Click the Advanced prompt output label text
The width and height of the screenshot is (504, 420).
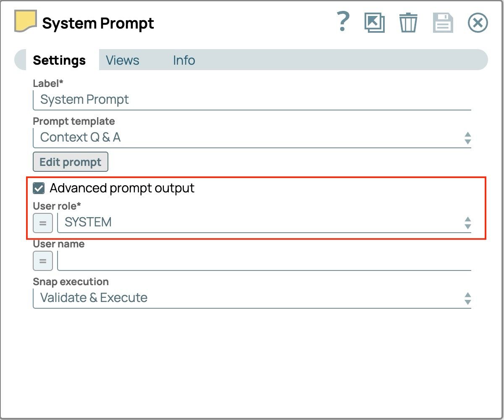pos(122,188)
